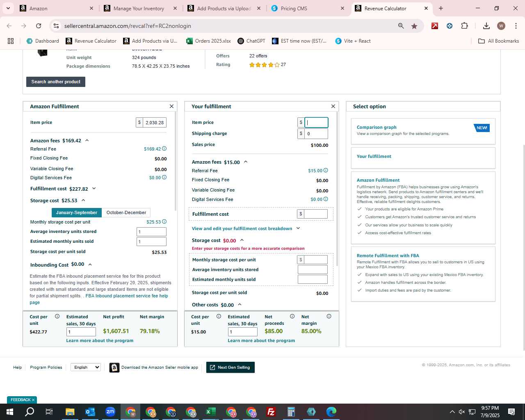Expand Fulfillment cost $227.82 section
The height and width of the screenshot is (420, 525).
pyautogui.click(x=94, y=189)
